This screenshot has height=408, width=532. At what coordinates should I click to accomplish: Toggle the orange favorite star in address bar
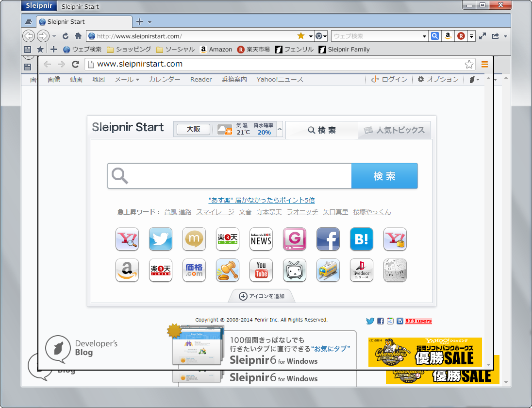click(x=301, y=35)
